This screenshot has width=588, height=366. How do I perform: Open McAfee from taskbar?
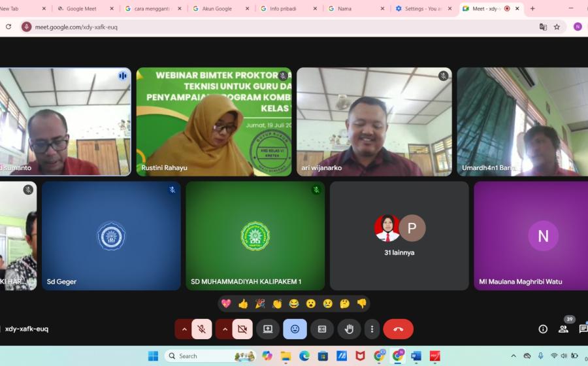tap(360, 356)
